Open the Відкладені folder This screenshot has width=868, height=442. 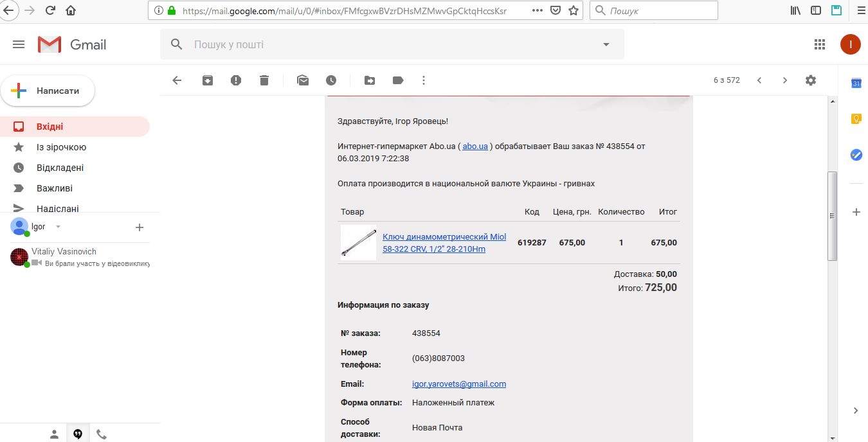[75, 168]
